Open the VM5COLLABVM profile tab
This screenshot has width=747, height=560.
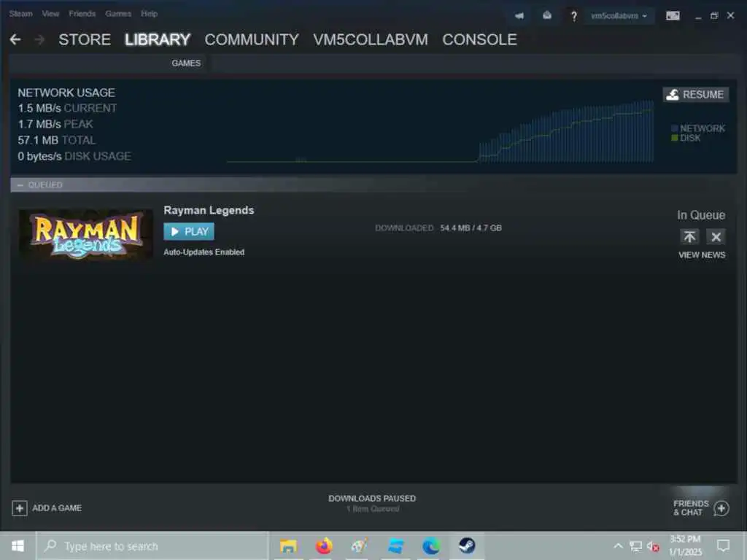[x=370, y=39]
